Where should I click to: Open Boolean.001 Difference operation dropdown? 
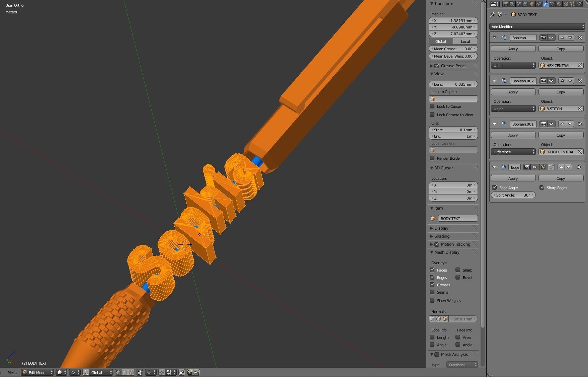[513, 152]
